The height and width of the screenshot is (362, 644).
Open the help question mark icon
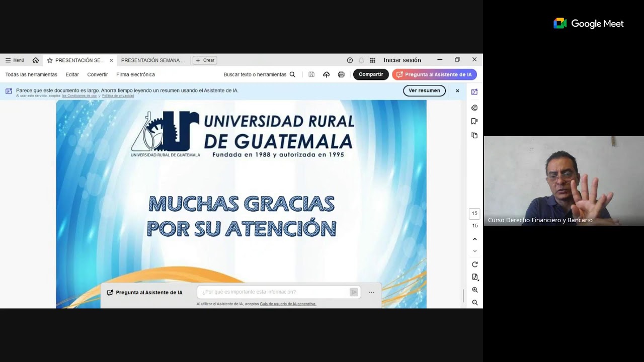click(x=350, y=60)
